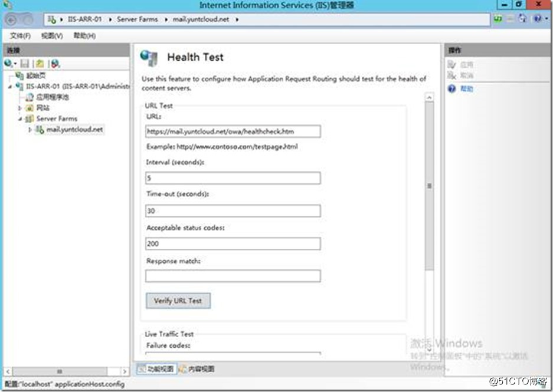Click the folder-up icon in Connections toolbar
The height and width of the screenshot is (392, 553).
[40, 64]
